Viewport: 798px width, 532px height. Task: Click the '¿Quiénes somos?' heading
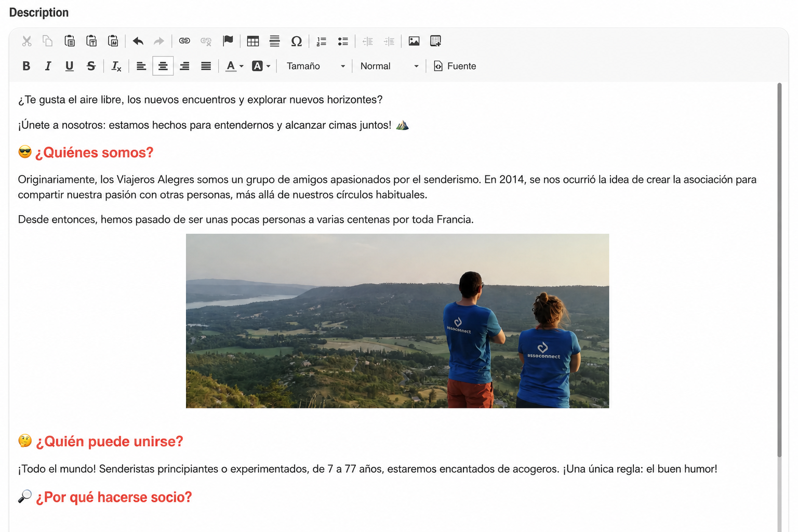click(x=94, y=153)
